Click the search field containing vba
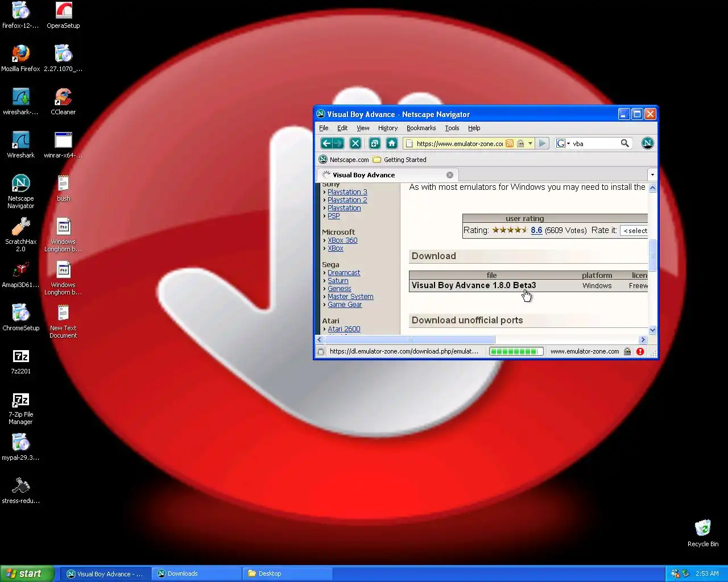This screenshot has height=582, width=728. click(x=595, y=143)
